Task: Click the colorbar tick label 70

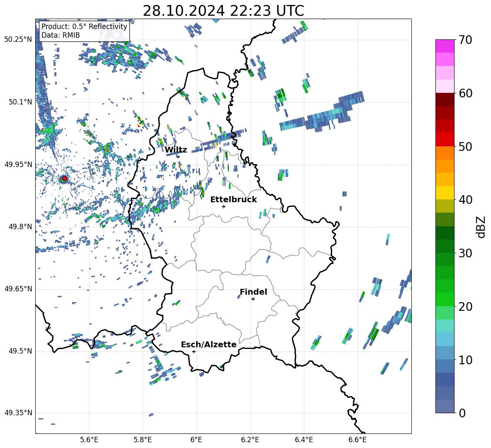Action: [465, 40]
